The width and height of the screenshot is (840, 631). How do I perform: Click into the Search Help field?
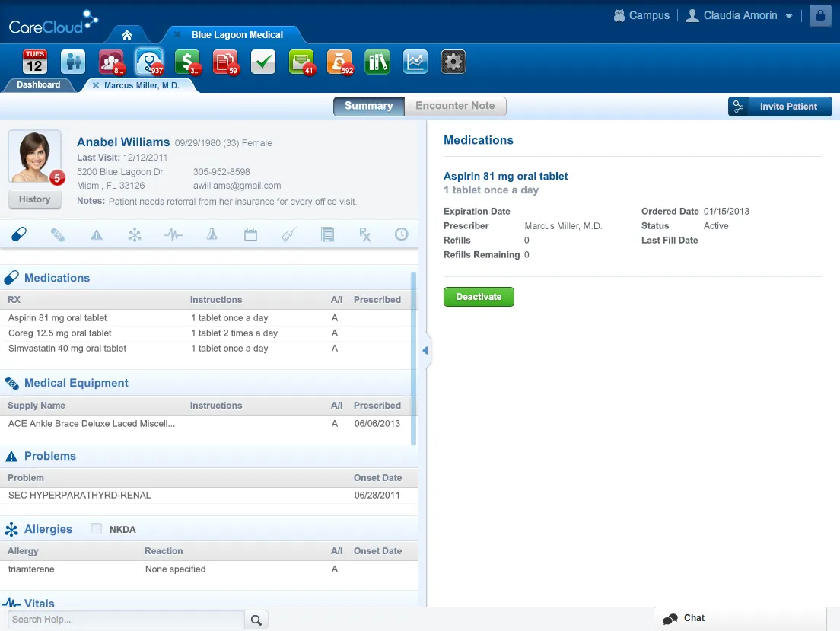pyautogui.click(x=126, y=620)
